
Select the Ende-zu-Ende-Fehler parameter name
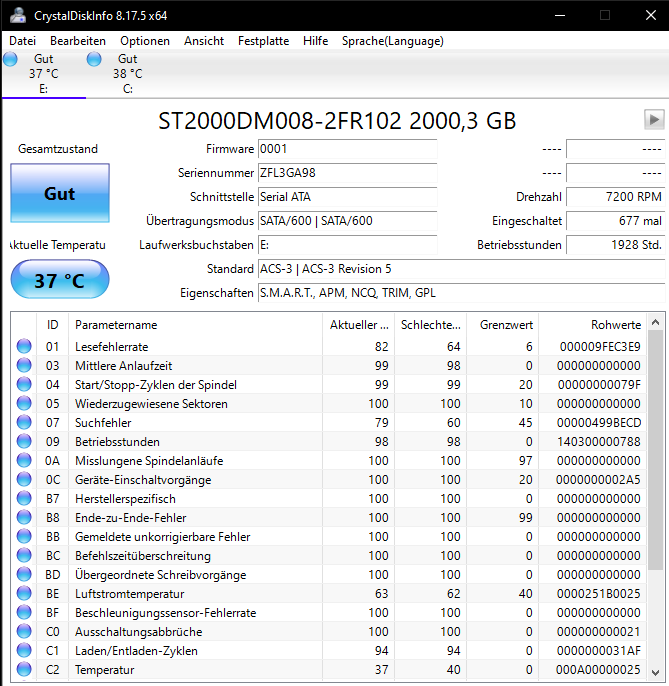coord(130,518)
